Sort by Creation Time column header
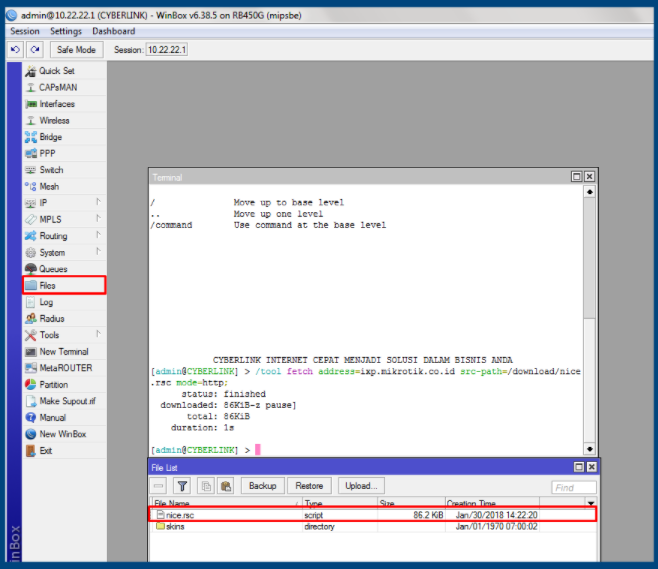This screenshot has height=569, width=658. [x=492, y=503]
